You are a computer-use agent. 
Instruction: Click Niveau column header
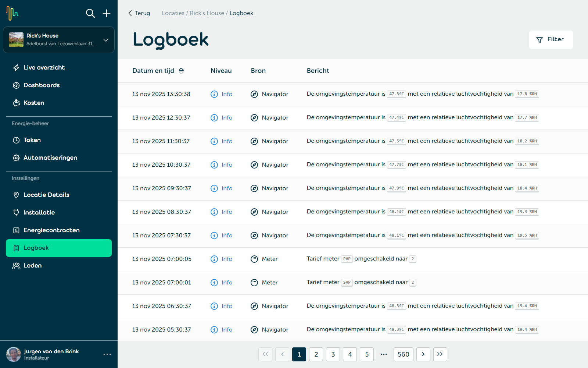pyautogui.click(x=221, y=71)
